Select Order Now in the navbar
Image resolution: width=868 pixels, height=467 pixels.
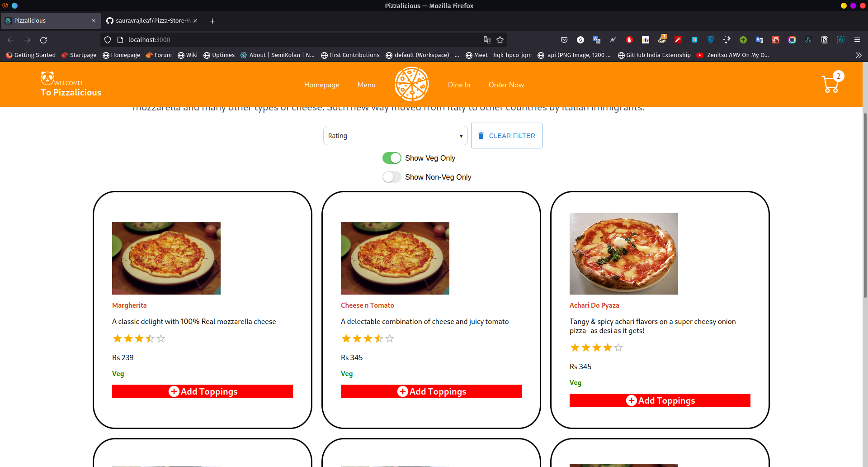[x=506, y=85]
